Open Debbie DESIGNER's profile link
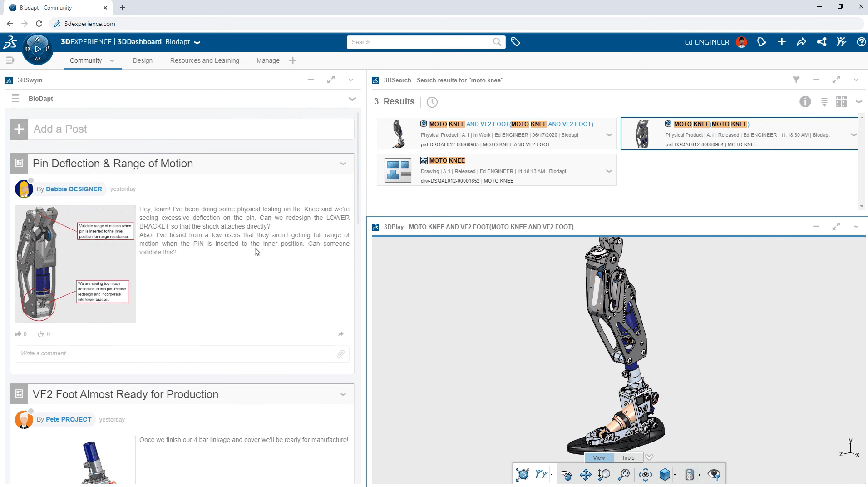The image size is (868, 487). click(x=74, y=189)
